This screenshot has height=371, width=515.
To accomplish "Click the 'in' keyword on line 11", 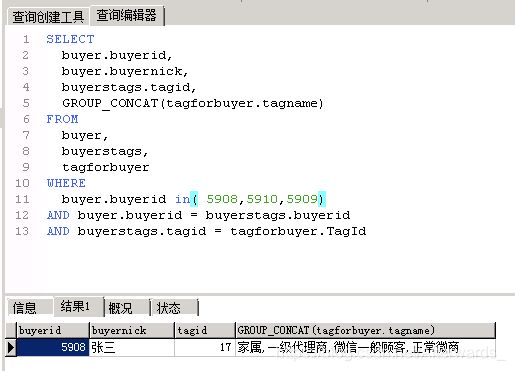I will point(183,199).
